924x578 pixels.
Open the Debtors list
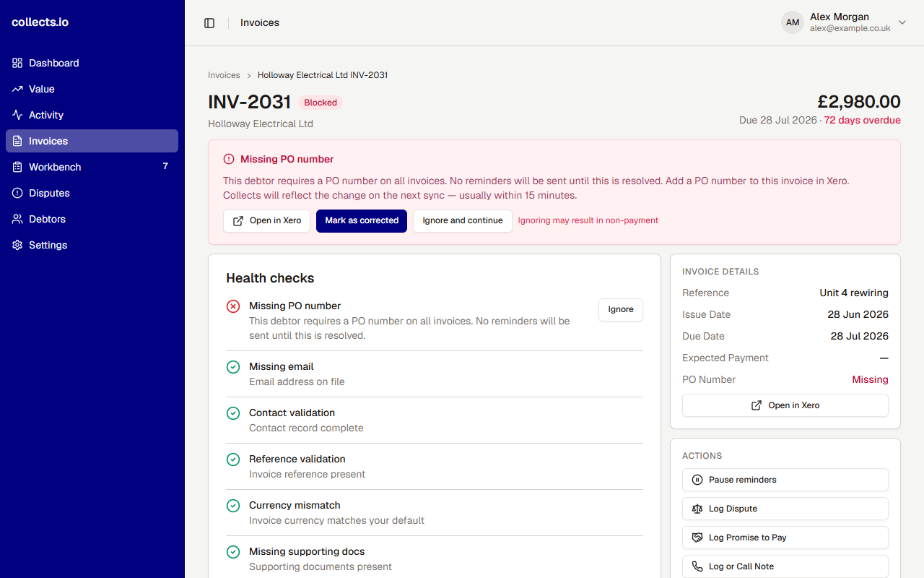[x=92, y=219]
